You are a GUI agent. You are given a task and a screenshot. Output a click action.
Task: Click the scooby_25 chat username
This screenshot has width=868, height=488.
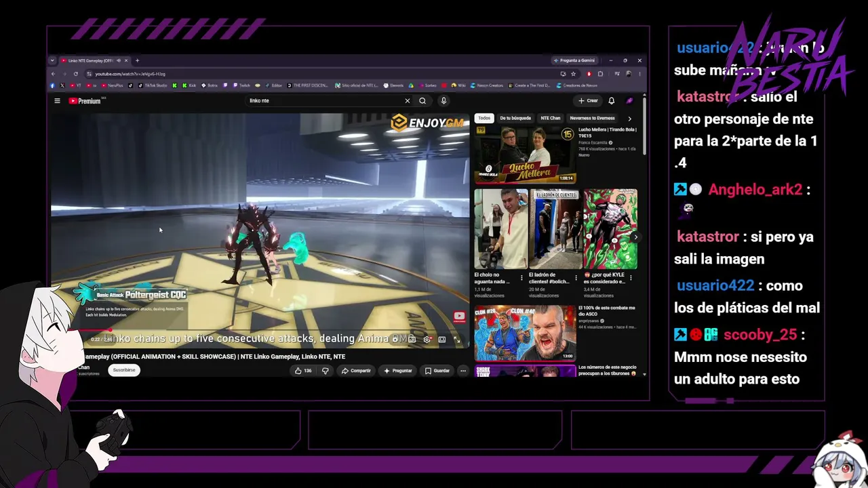tap(759, 335)
